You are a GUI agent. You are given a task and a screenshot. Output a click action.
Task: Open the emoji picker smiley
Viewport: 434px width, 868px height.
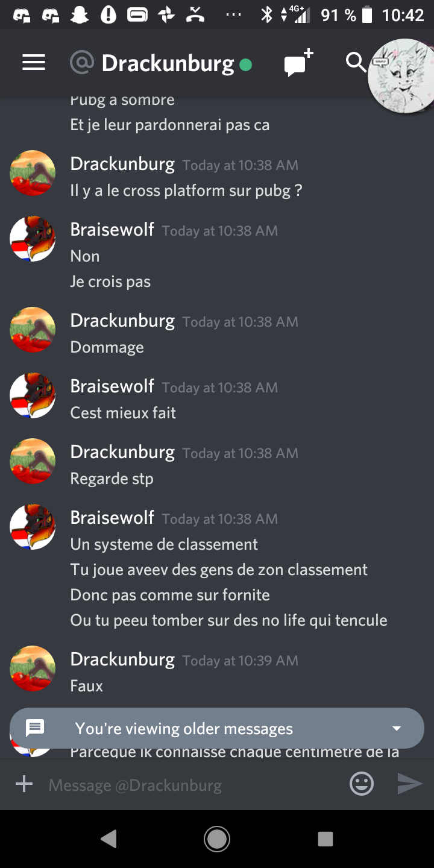(362, 784)
